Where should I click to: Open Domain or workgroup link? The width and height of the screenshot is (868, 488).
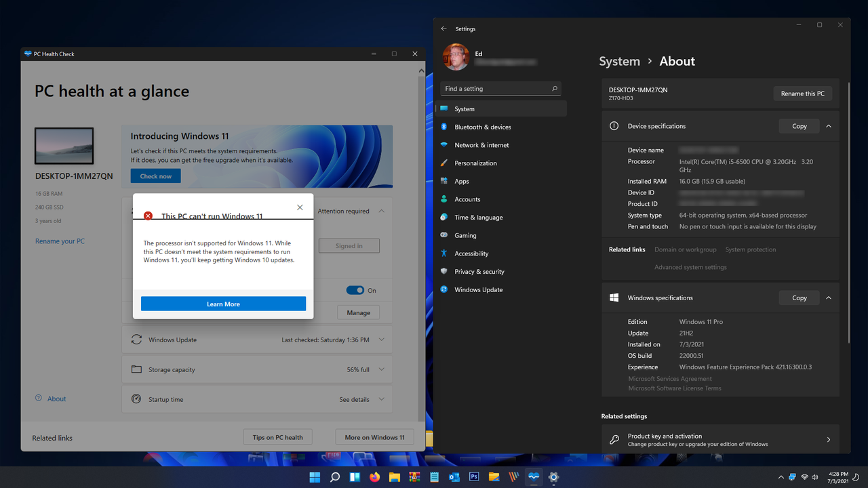click(685, 249)
